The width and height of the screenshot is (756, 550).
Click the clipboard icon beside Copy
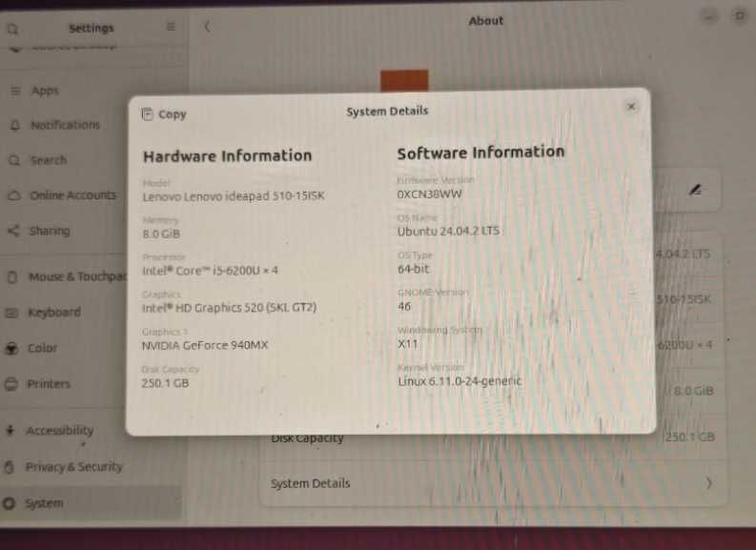coord(147,114)
